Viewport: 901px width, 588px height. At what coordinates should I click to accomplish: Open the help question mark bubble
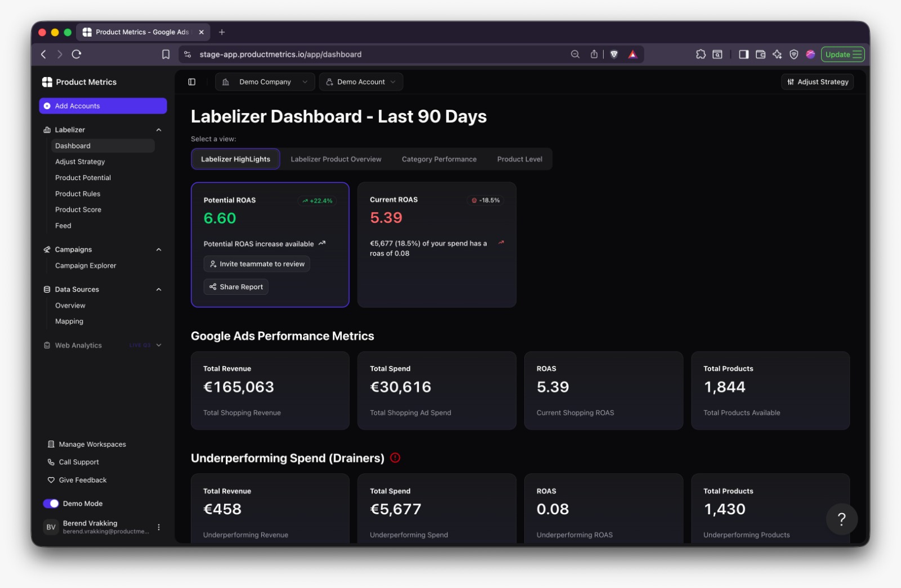[841, 519]
